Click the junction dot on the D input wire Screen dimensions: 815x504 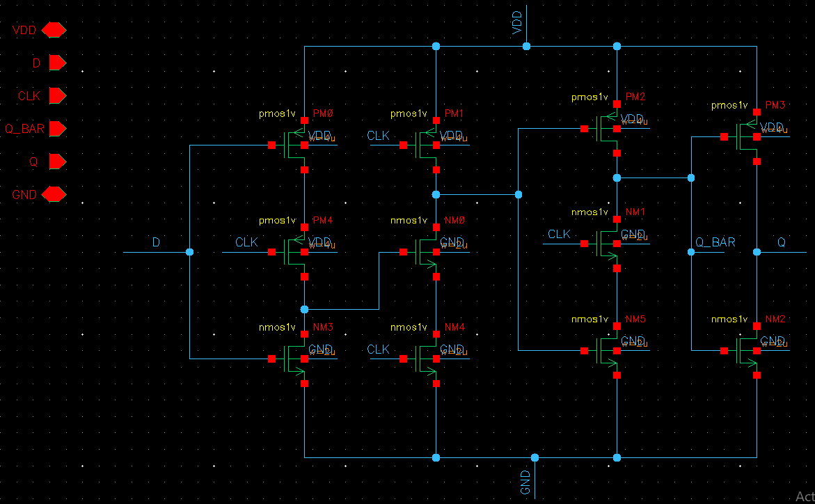pyautogui.click(x=190, y=252)
